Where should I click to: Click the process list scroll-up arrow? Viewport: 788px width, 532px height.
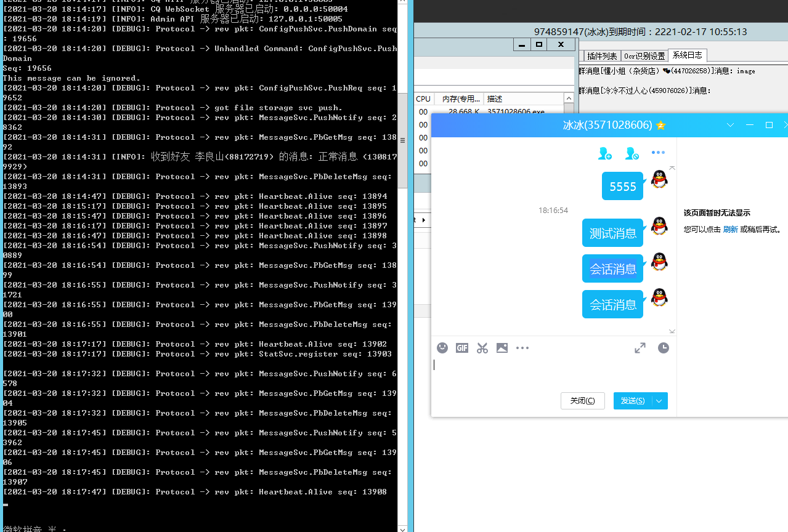click(x=569, y=99)
